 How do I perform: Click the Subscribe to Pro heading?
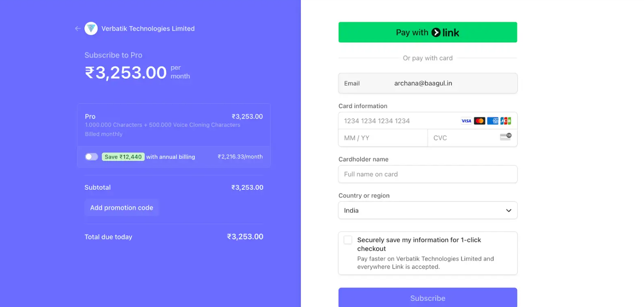point(114,55)
